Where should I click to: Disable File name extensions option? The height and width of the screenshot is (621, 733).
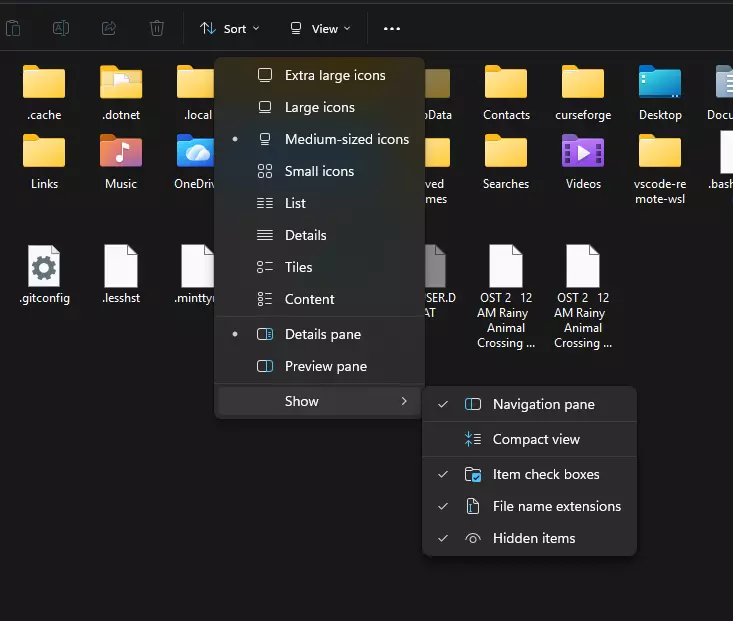556,507
